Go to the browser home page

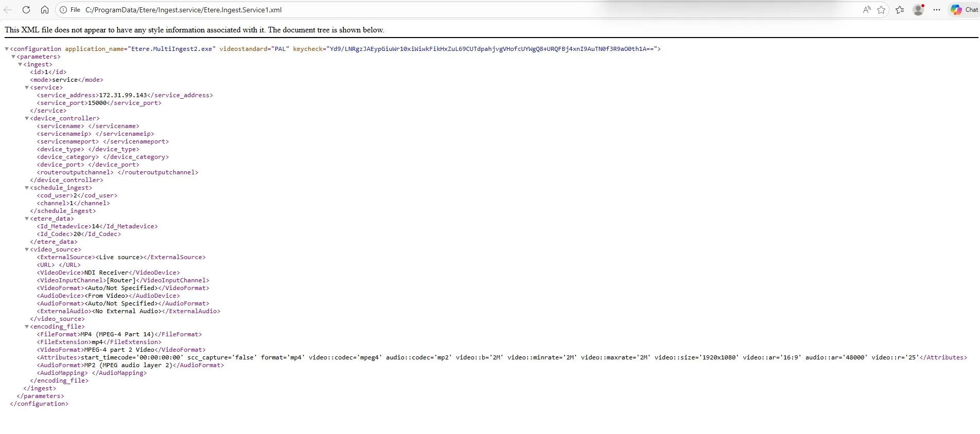coord(45,10)
